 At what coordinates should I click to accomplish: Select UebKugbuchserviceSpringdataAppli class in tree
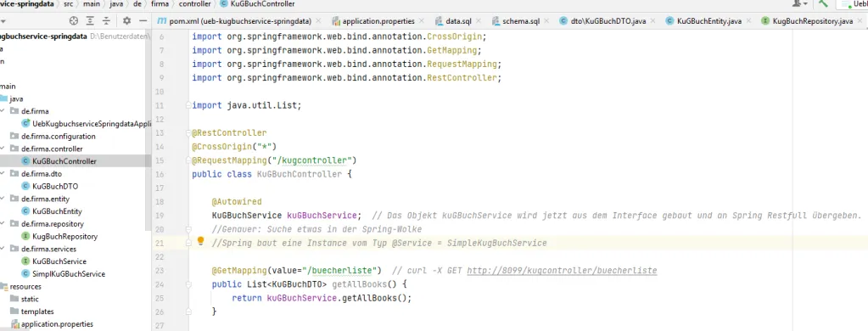86,124
